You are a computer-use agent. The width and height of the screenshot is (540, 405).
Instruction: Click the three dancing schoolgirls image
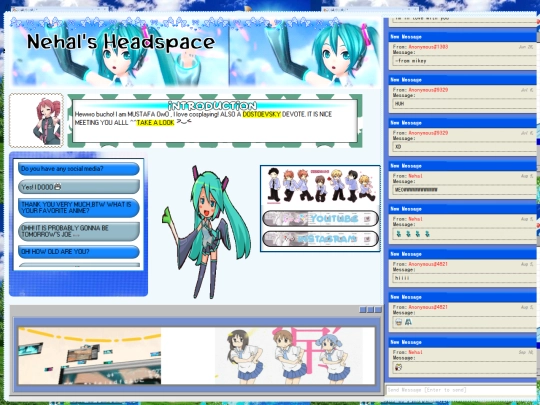pyautogui.click(x=289, y=356)
